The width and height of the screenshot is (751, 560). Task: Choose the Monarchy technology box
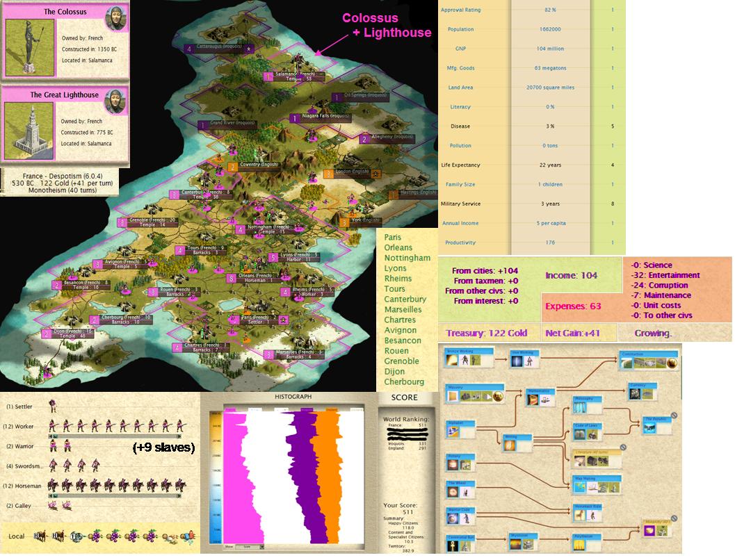pyautogui.click(x=656, y=528)
